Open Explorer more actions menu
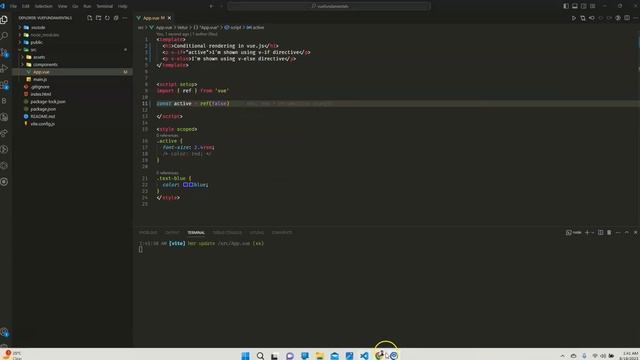640x360 pixels. point(125,18)
